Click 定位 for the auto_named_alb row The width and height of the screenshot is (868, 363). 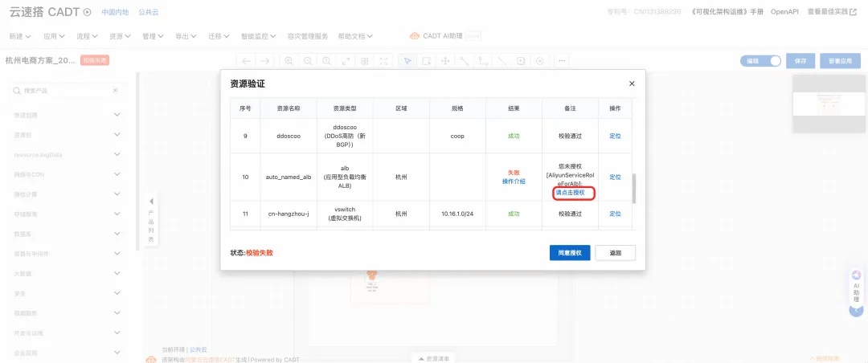pos(615,177)
